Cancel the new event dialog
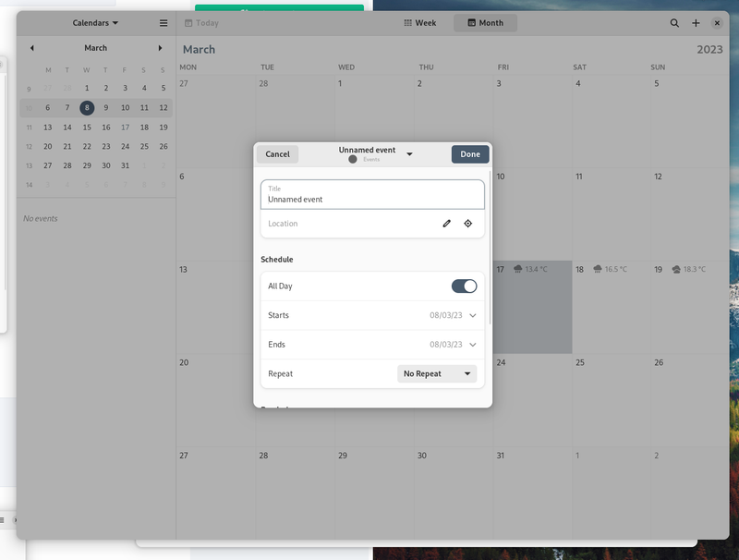Viewport: 739px width, 560px height. [x=278, y=154]
